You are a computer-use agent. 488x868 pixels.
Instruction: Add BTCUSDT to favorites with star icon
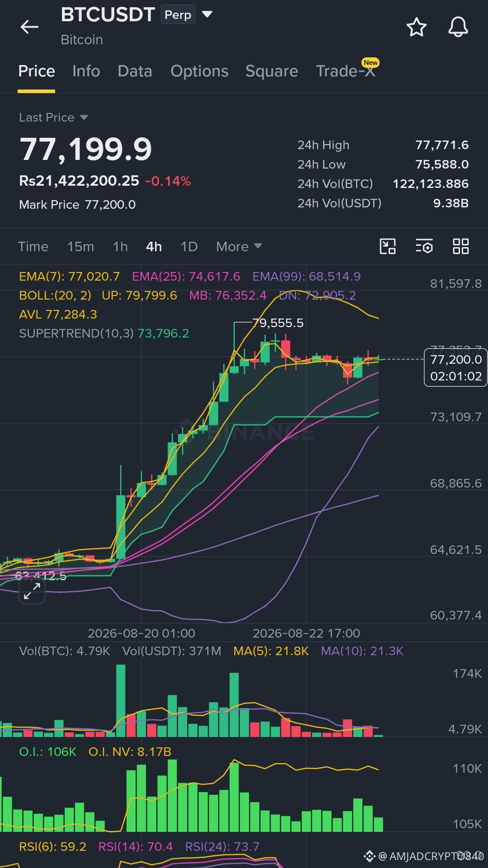[x=416, y=27]
